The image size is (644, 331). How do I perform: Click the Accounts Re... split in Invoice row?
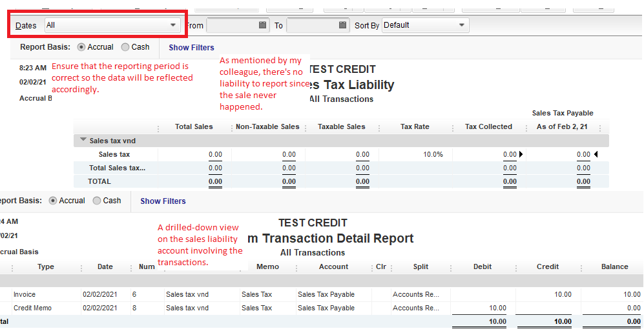pyautogui.click(x=416, y=294)
